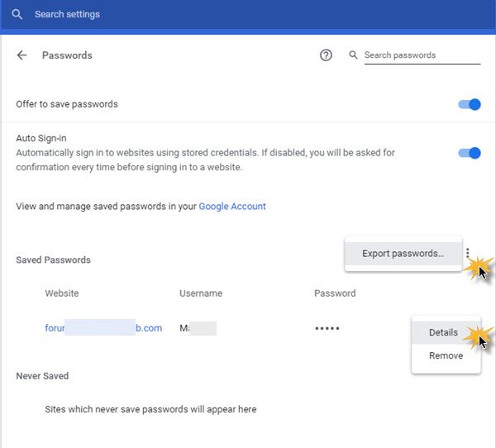Click the Username column header
The width and height of the screenshot is (496, 448).
[x=201, y=293]
